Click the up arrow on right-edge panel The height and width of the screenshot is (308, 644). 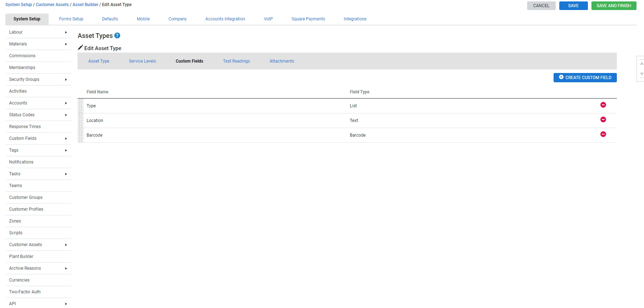pyautogui.click(x=641, y=63)
